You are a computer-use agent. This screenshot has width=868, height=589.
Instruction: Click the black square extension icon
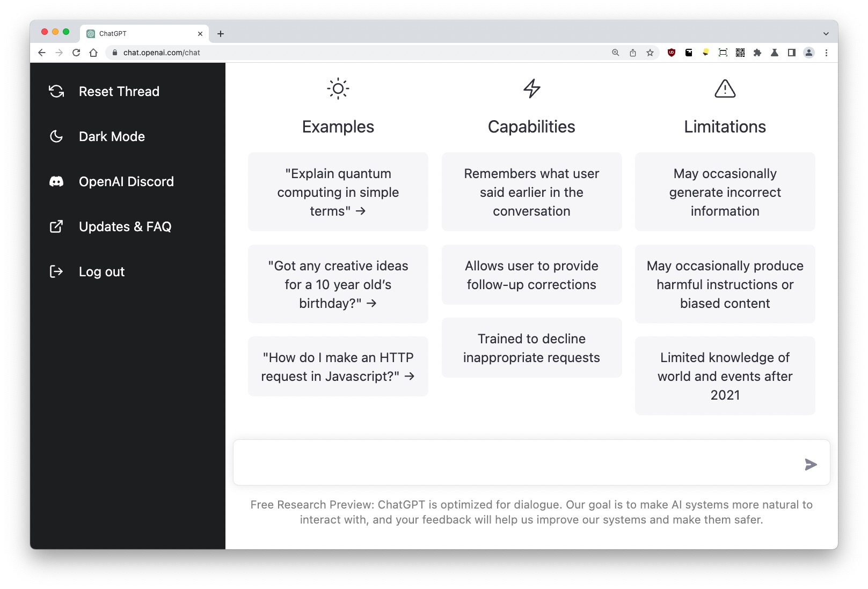pyautogui.click(x=689, y=53)
